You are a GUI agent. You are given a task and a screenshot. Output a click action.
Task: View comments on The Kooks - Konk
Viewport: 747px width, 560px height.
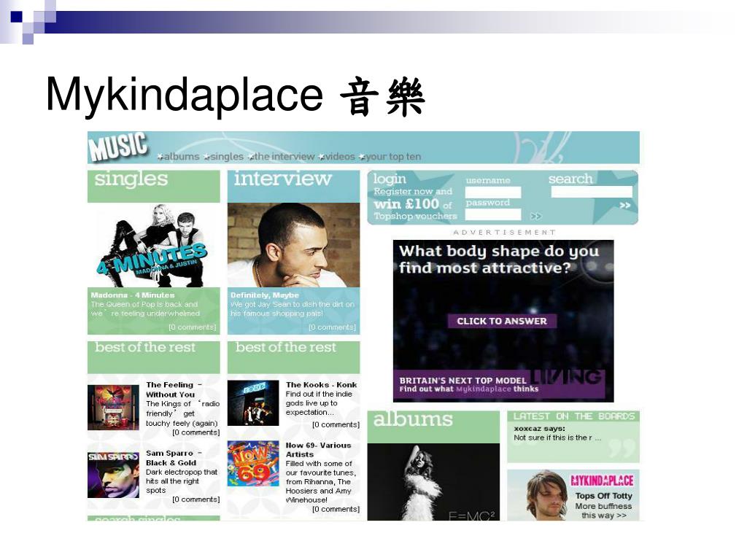[336, 425]
